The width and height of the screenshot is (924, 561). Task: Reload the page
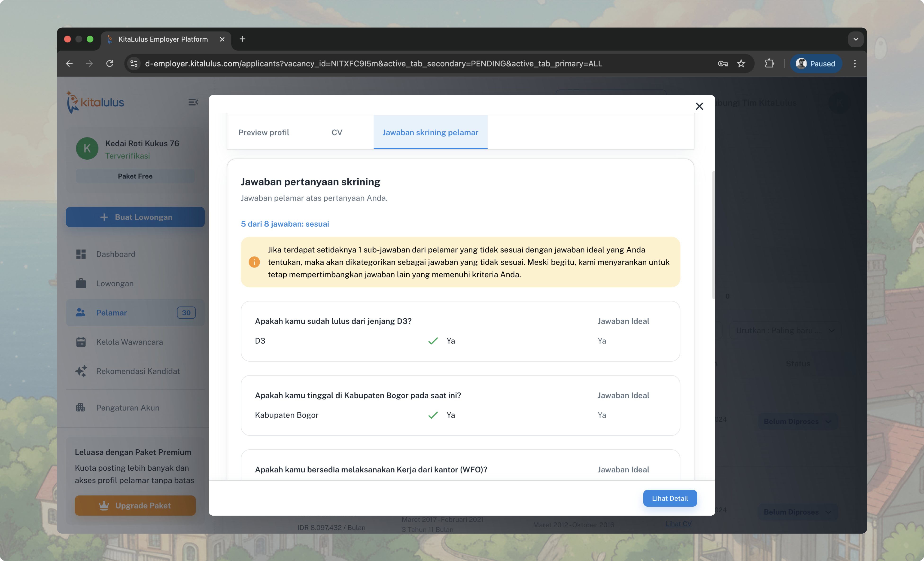click(x=110, y=64)
